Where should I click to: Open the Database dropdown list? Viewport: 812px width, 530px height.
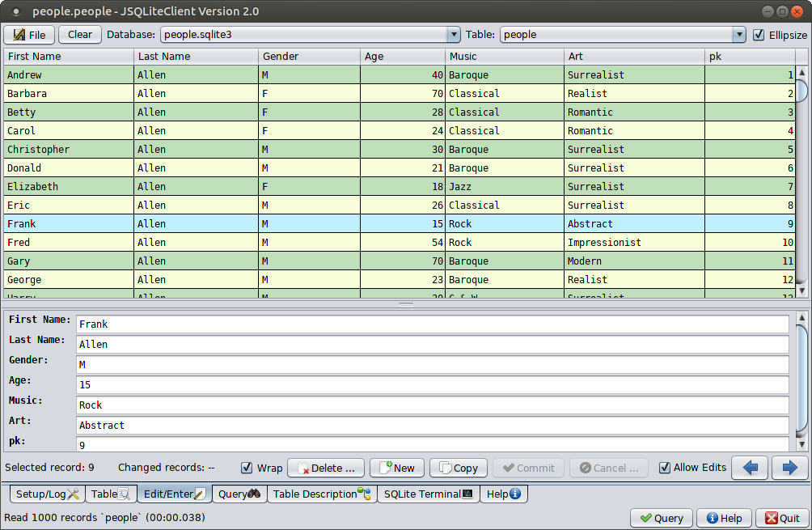pos(454,35)
